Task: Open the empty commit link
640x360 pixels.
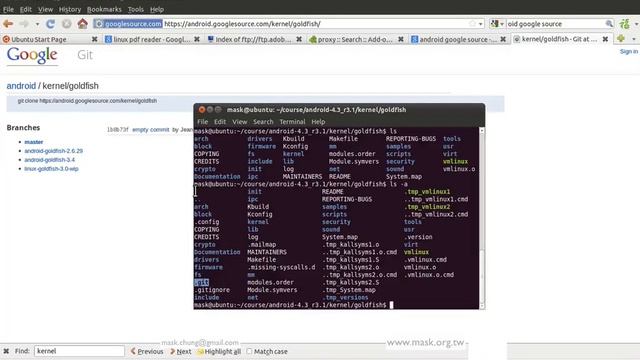Action: click(150, 130)
